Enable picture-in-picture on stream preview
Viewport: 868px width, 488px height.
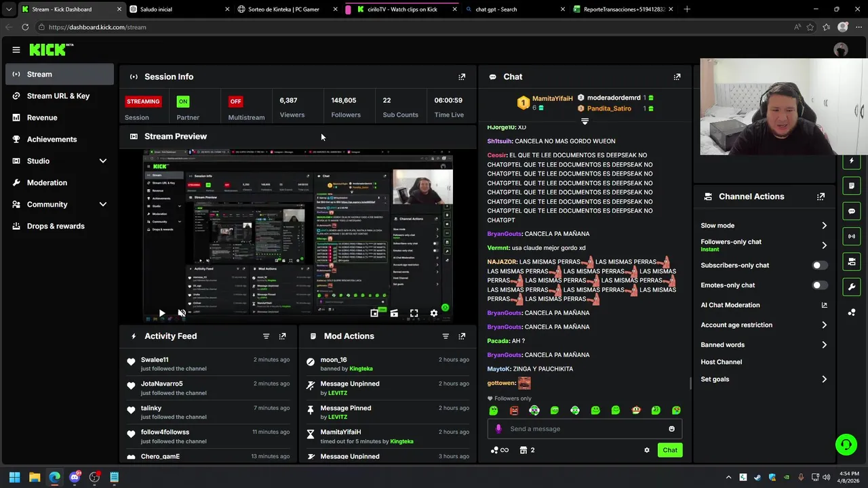[374, 313]
